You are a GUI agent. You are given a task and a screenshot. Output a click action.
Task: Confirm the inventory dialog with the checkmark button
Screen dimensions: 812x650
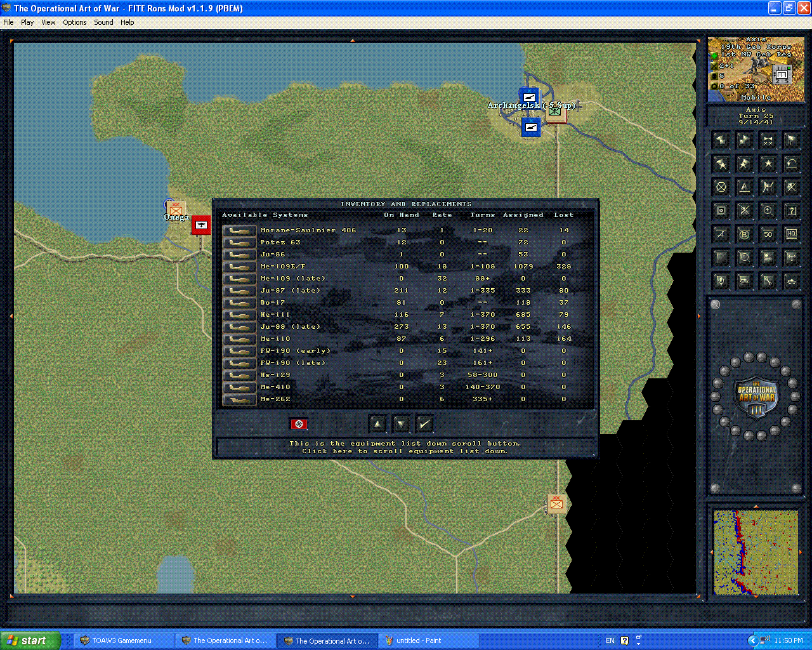[x=424, y=423]
